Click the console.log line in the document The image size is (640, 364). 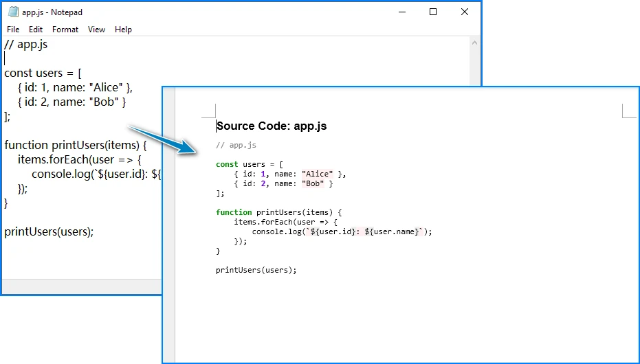[x=342, y=231]
